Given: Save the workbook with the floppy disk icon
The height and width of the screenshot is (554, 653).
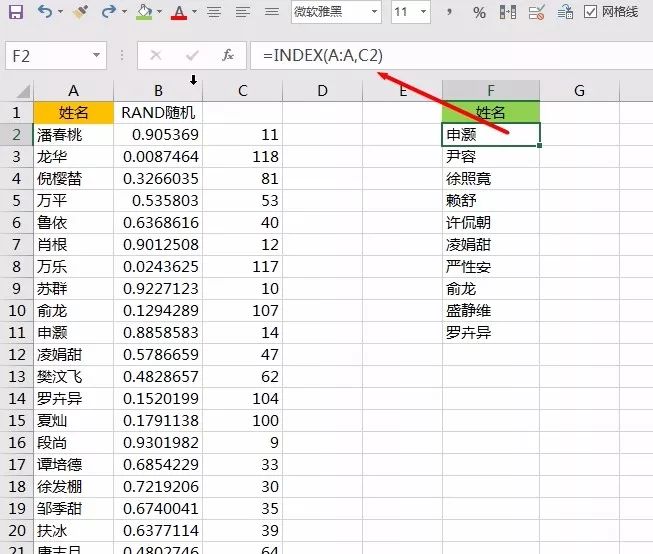Looking at the screenshot, I should [x=16, y=11].
